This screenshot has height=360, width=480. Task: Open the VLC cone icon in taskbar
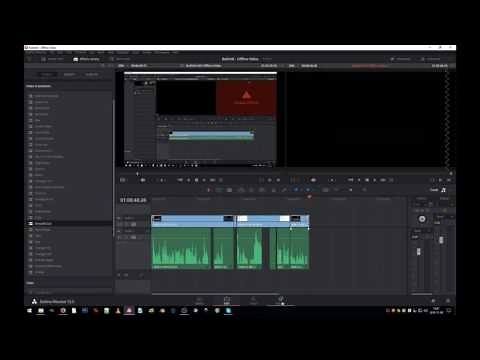118,311
